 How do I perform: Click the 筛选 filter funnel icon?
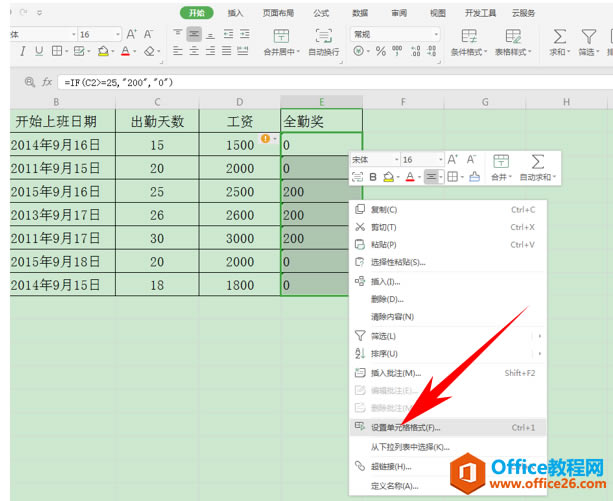(588, 36)
